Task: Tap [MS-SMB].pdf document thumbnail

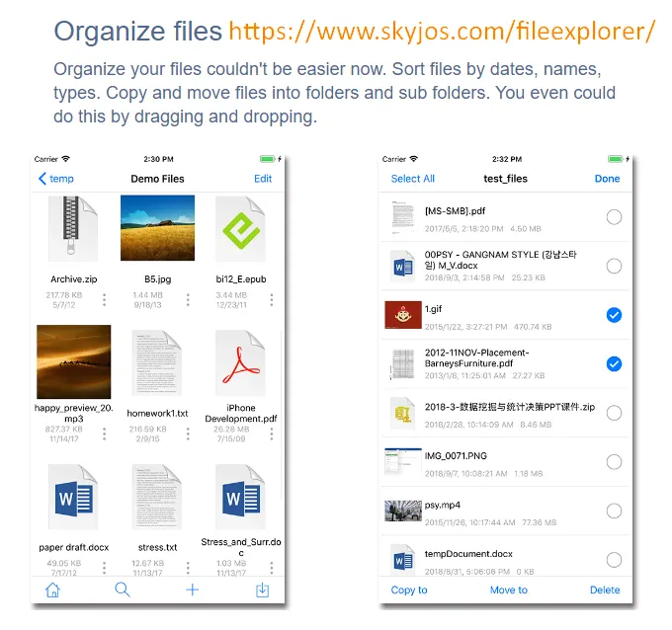Action: (403, 217)
